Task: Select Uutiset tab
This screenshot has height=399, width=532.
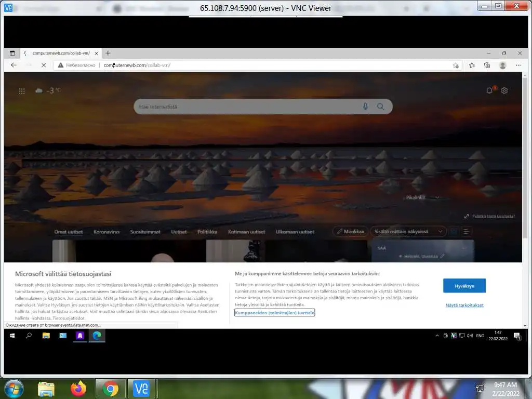Action: click(179, 232)
